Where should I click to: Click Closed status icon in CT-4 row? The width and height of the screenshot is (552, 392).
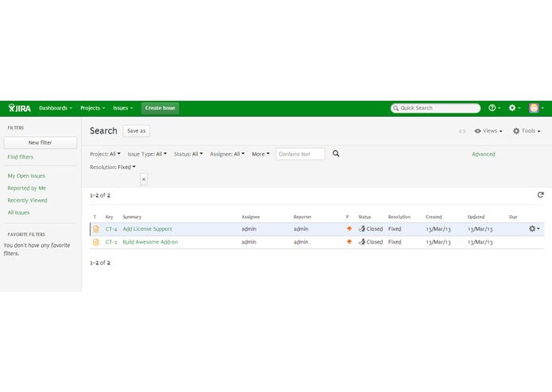point(361,229)
